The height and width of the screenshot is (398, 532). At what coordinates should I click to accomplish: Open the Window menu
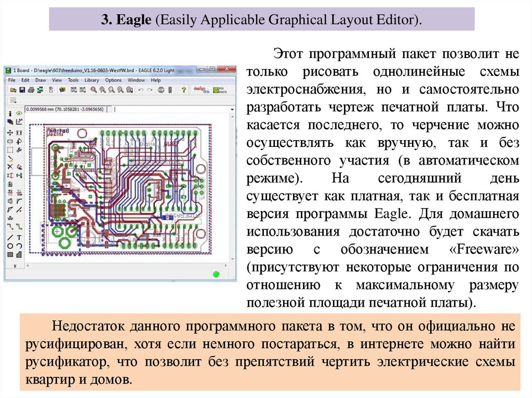[x=136, y=80]
